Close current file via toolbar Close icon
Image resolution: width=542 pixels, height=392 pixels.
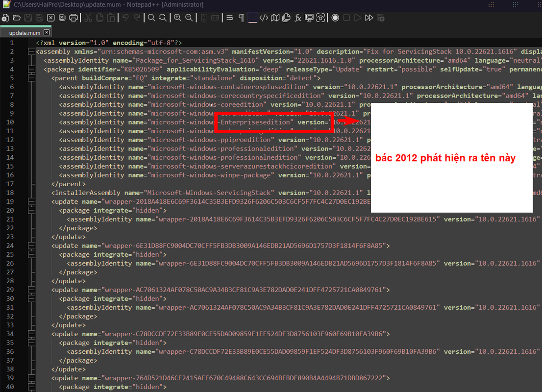[x=51, y=18]
